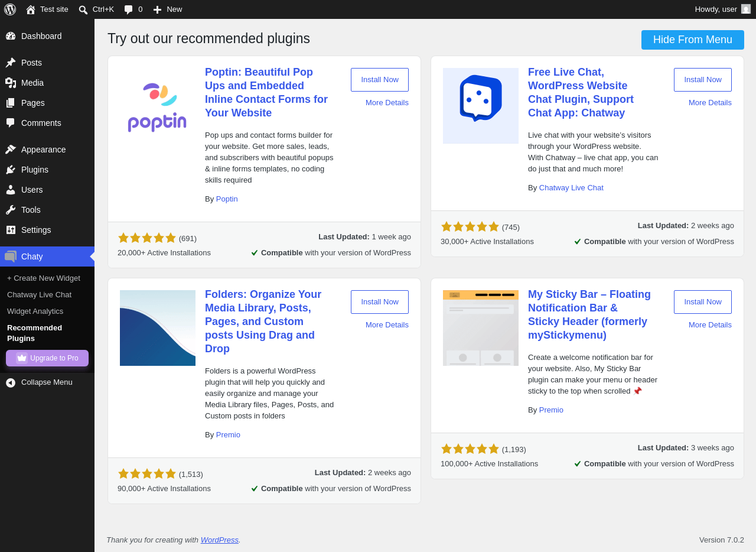Viewport: 756px width, 552px height.
Task: Open the Appearance menu
Action: coord(47,150)
